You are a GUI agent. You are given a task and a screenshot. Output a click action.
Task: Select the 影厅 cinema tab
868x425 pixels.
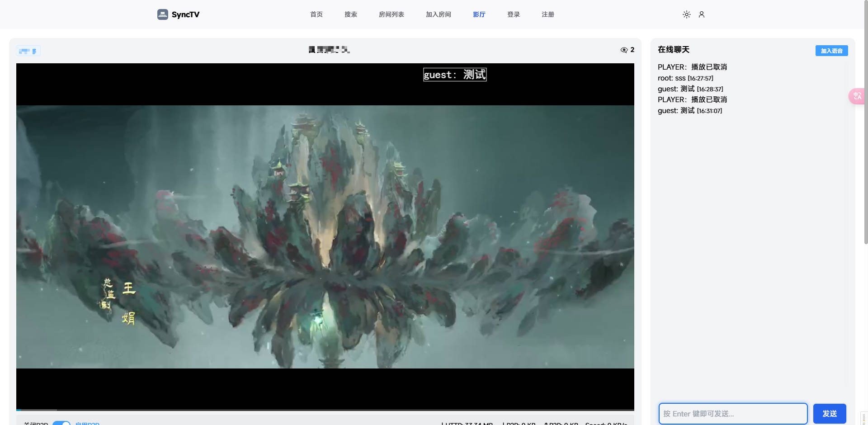pos(479,14)
